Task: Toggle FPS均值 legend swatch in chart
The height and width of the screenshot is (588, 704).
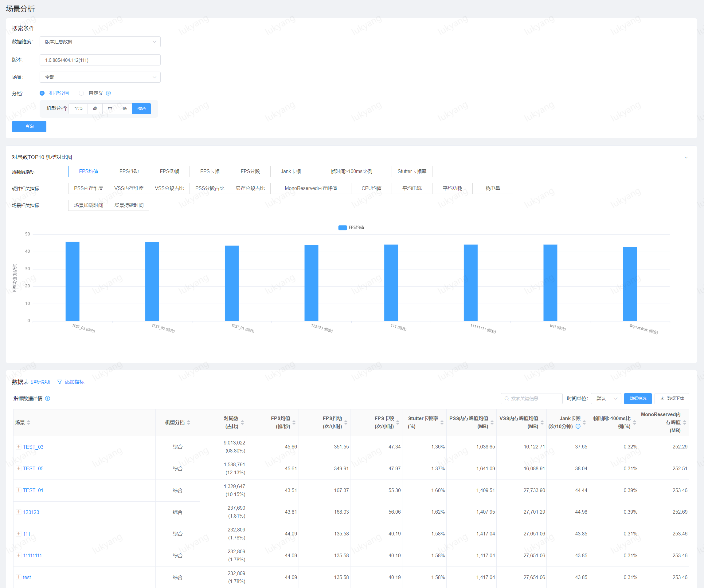Action: [342, 227]
